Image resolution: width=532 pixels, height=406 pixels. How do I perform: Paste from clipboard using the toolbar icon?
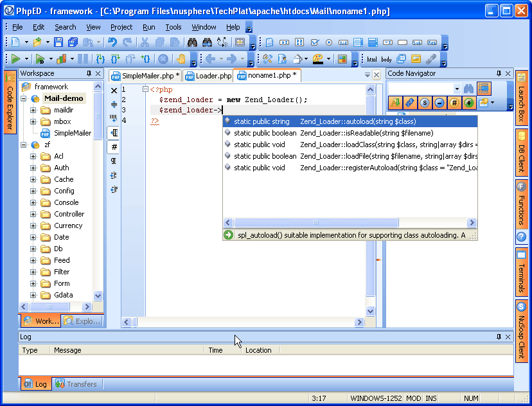176,43
